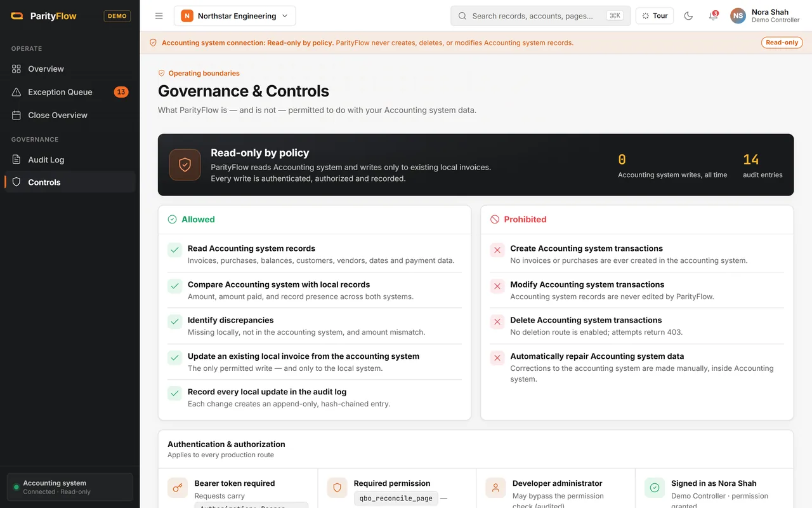This screenshot has height=508, width=812.
Task: Click the X icon beside Create Accounting system transactions
Action: tap(497, 250)
